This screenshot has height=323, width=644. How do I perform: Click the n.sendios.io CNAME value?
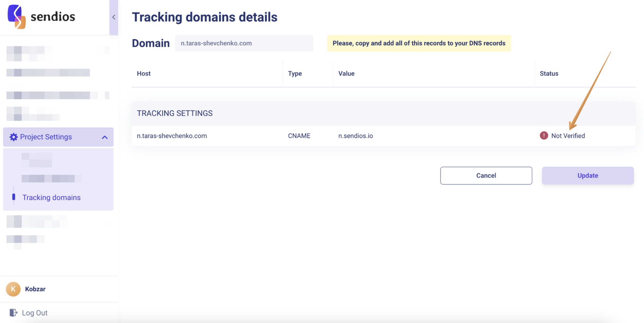point(355,136)
